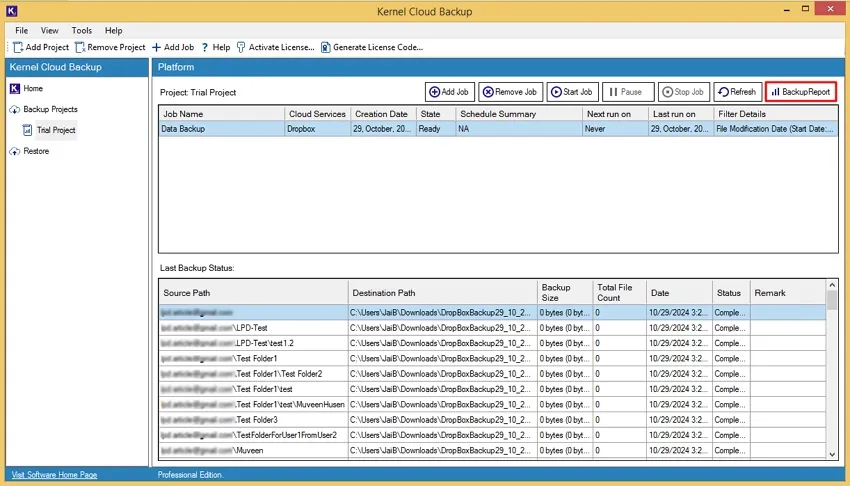Click the Refresh button
The image size is (850, 486).
click(x=738, y=92)
